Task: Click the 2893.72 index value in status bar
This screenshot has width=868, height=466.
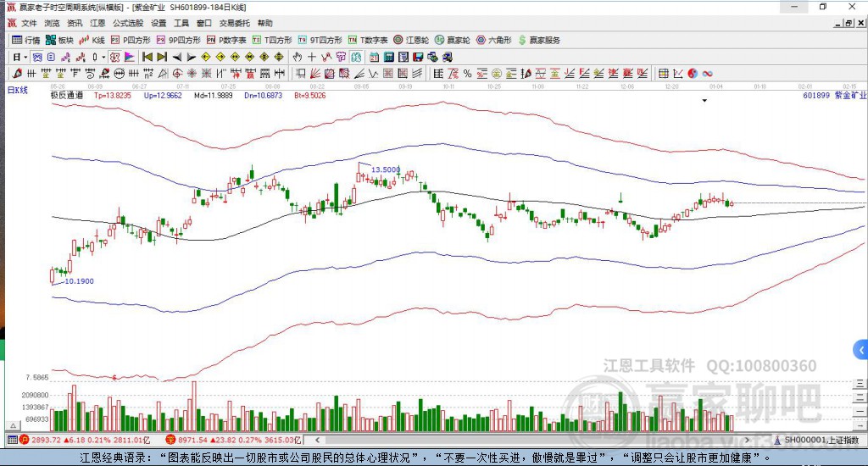Action: pos(46,440)
